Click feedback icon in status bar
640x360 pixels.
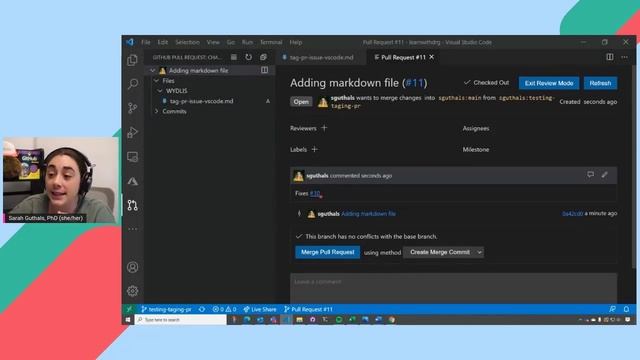pos(612,309)
